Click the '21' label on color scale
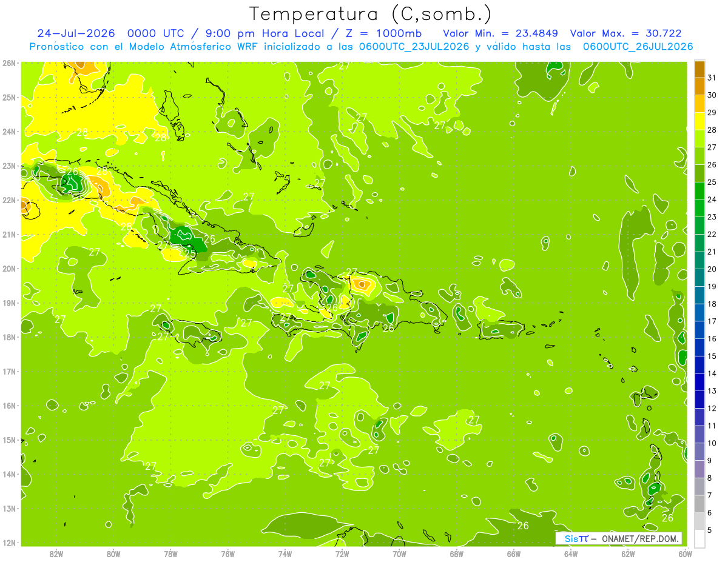 point(712,252)
